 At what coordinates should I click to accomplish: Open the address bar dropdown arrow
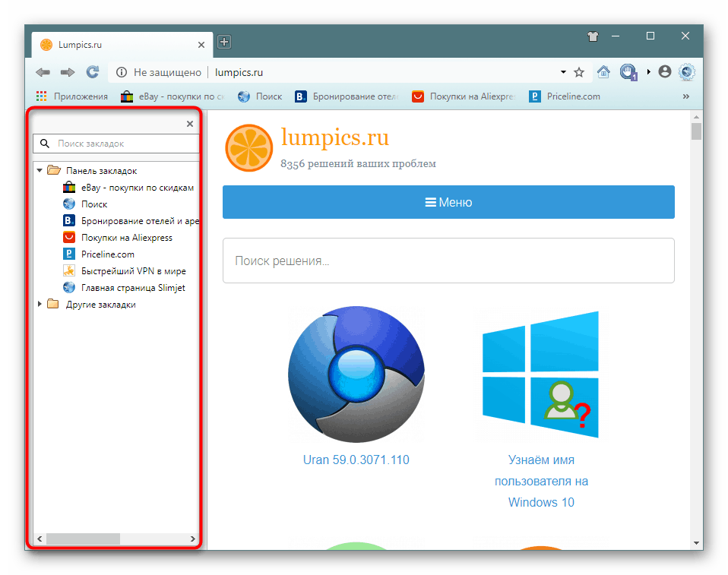pyautogui.click(x=563, y=71)
